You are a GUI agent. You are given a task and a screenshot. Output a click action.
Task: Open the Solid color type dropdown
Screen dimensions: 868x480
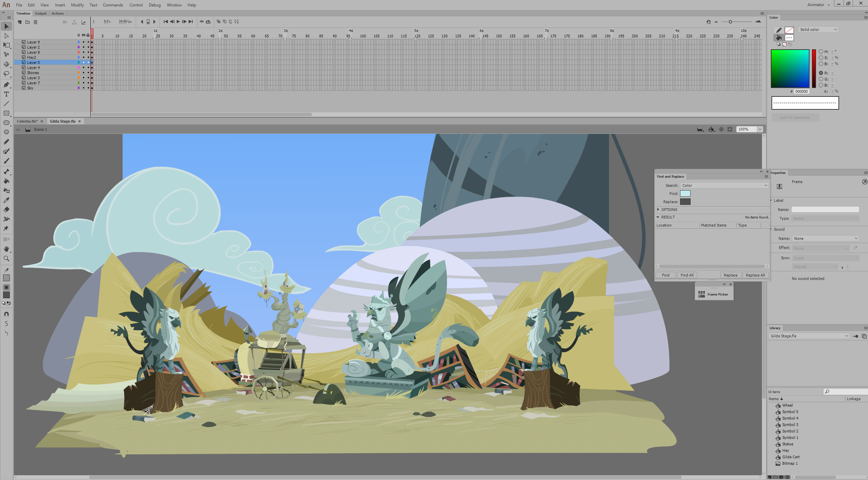(x=818, y=30)
